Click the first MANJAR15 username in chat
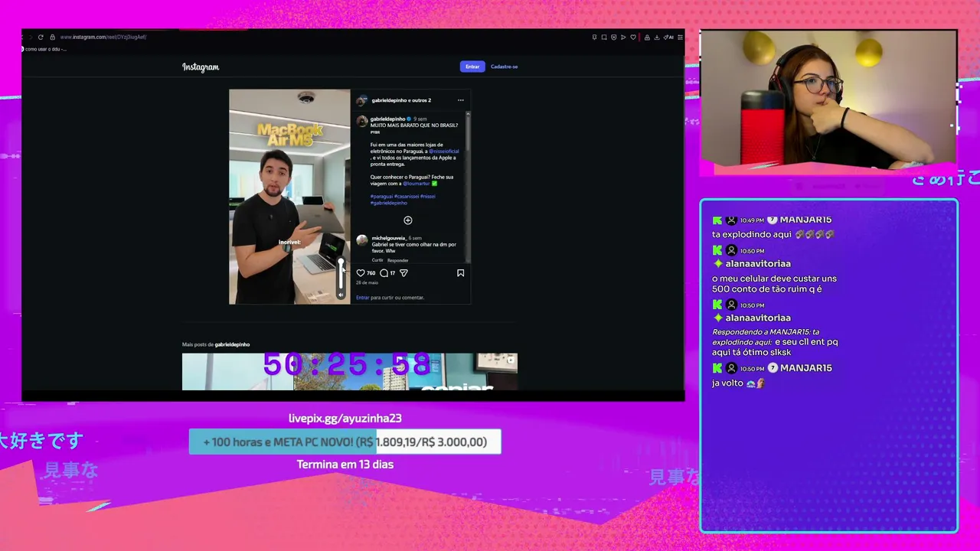The width and height of the screenshot is (980, 551). click(805, 220)
